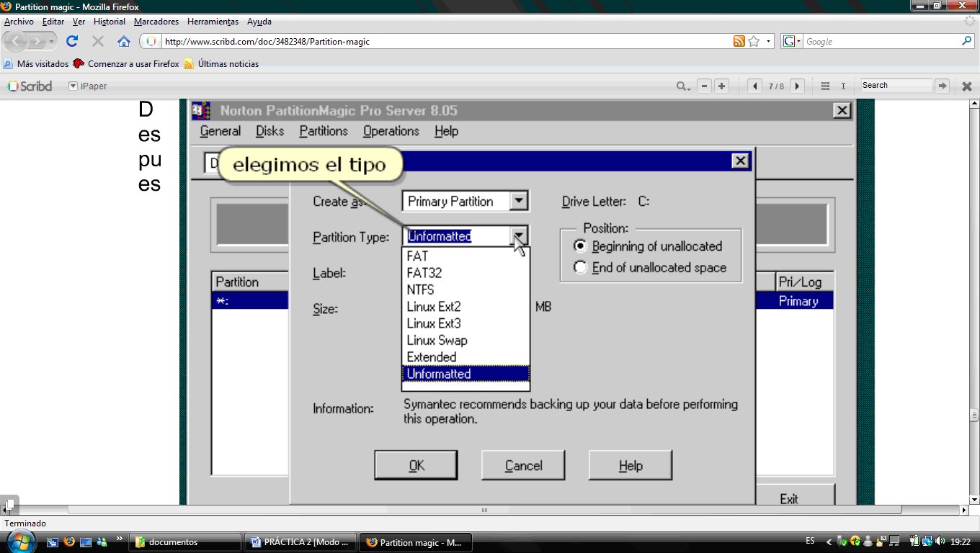Open the Historial menu

[x=109, y=22]
